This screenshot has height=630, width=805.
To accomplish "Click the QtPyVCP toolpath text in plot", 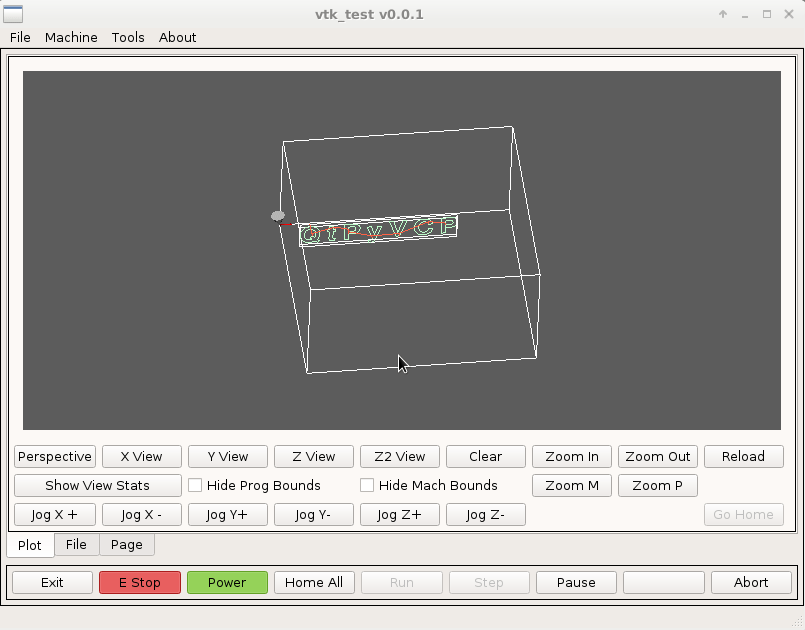I will (378, 231).
